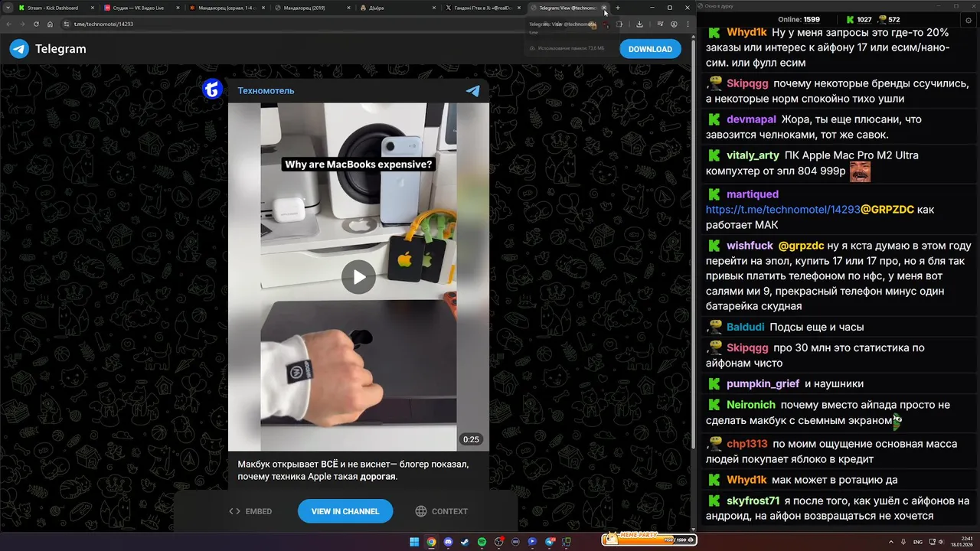Open Discord from the taskbar
Image resolution: width=980 pixels, height=551 pixels.
click(448, 542)
